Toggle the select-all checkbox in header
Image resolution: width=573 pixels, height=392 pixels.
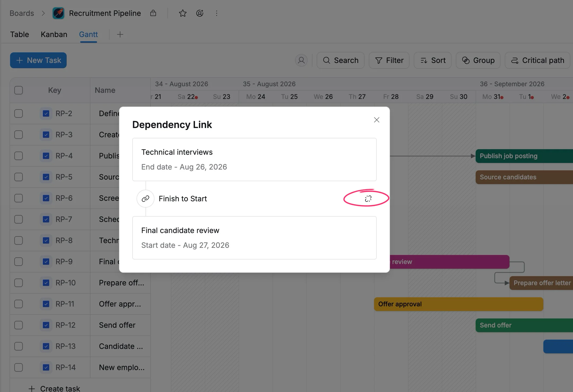[19, 90]
